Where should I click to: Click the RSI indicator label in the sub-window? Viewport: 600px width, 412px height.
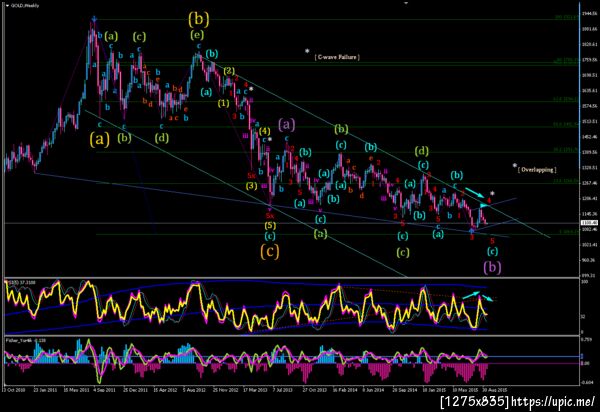(16, 282)
